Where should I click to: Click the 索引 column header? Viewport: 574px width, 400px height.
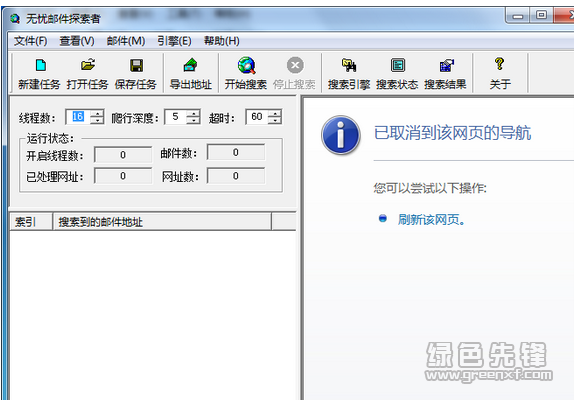click(31, 222)
